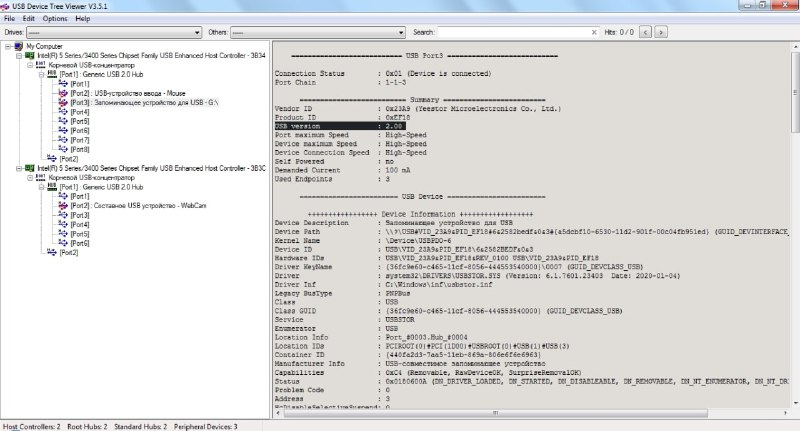Select Port2 composite USB device WebCam
Viewport: 800px width, 431px height.
click(x=138, y=206)
